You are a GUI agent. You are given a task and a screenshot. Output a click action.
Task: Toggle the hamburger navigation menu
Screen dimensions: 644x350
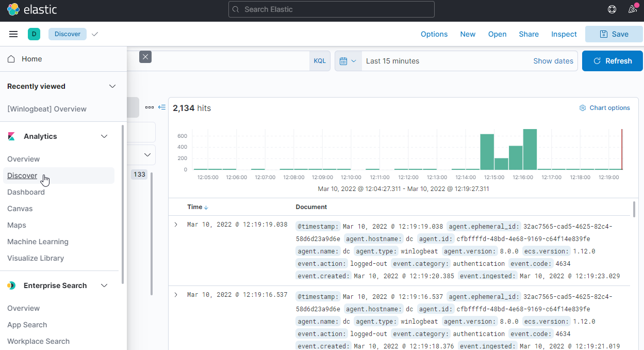click(13, 34)
